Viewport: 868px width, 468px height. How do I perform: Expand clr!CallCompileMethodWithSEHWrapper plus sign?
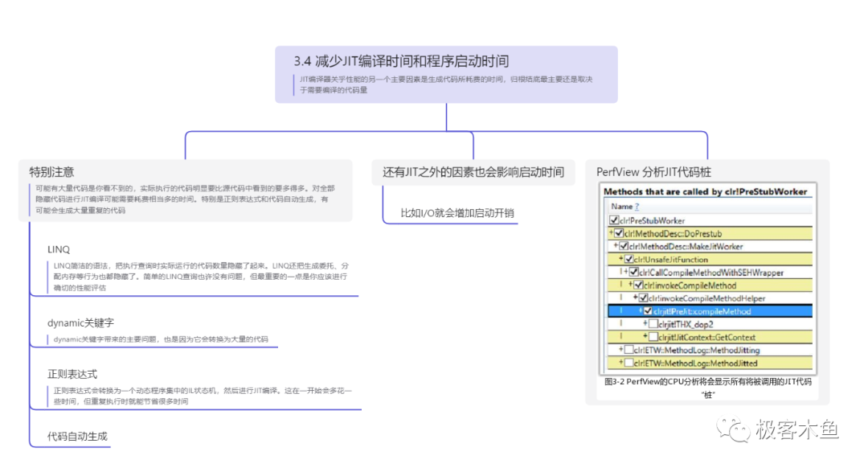click(626, 271)
